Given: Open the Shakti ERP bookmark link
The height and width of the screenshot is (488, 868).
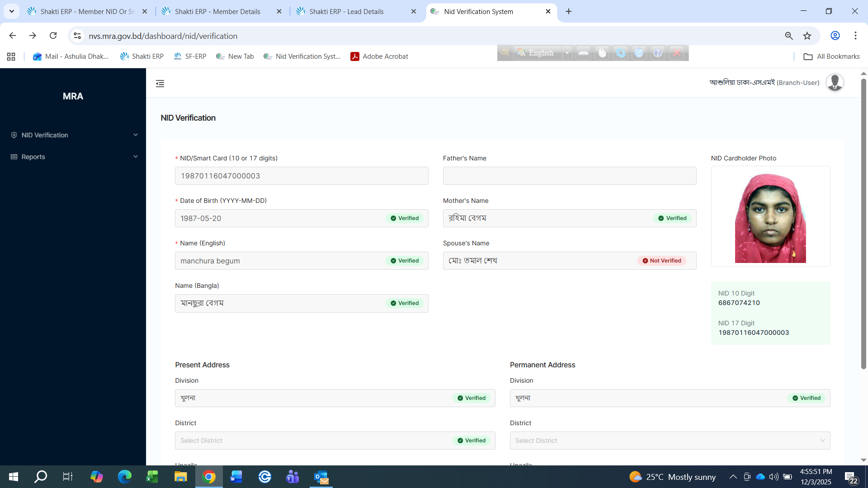Looking at the screenshot, I should click(x=142, y=56).
